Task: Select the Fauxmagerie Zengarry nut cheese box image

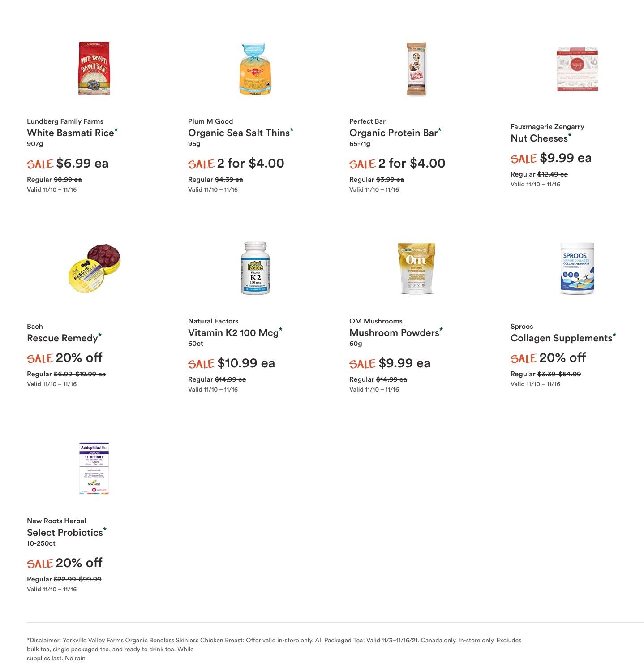Action: (577, 69)
